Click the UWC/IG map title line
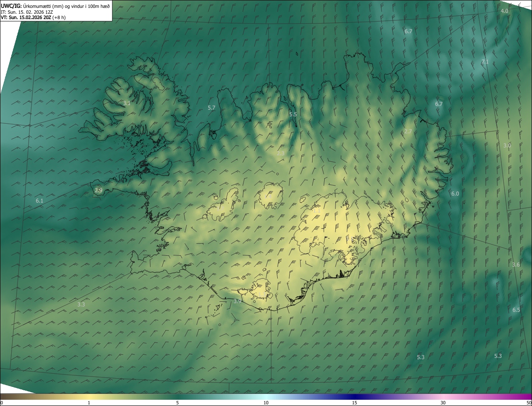Image resolution: width=532 pixels, height=406 pixels. click(55, 6)
